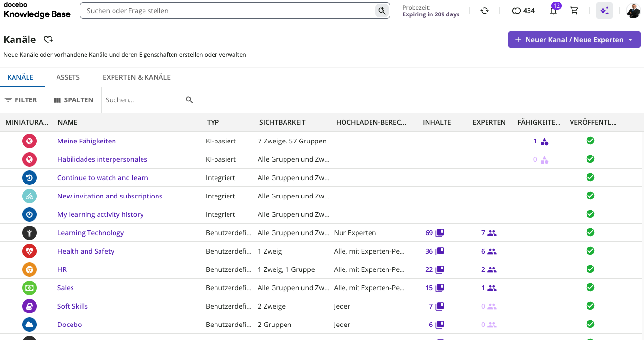Open the 6 contents of Docebo channel
This screenshot has height=340, width=644.
[436, 325]
